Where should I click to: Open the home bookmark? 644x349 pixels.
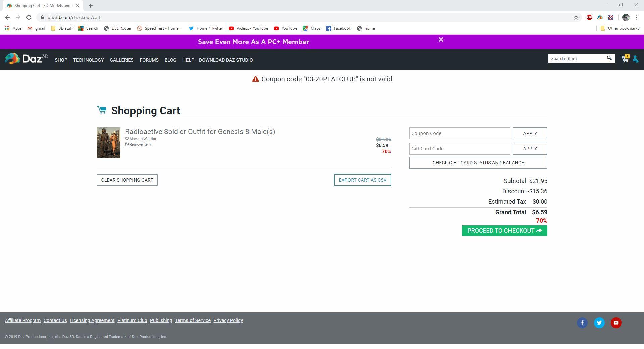coord(366,28)
